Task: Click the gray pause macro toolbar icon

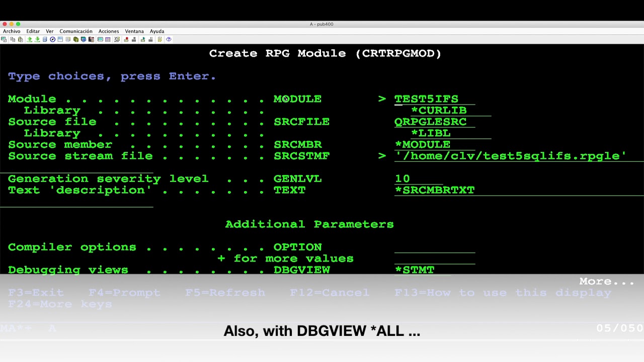Action: click(x=150, y=39)
